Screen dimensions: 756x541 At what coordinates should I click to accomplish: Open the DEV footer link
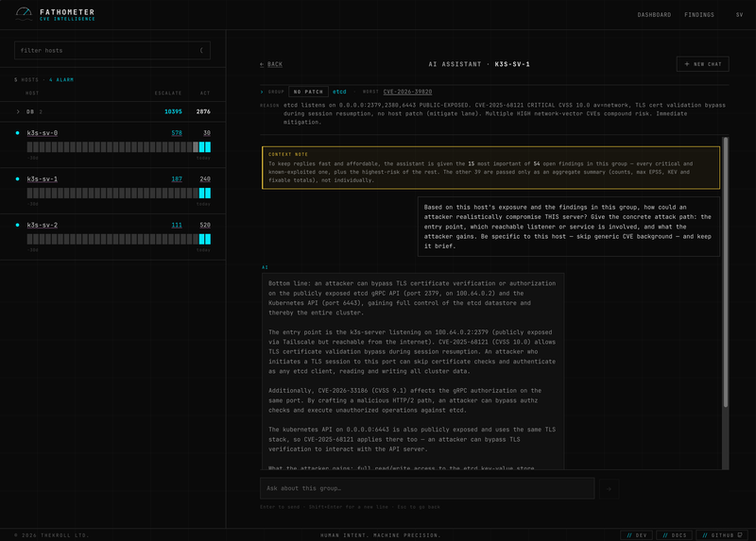pos(636,535)
